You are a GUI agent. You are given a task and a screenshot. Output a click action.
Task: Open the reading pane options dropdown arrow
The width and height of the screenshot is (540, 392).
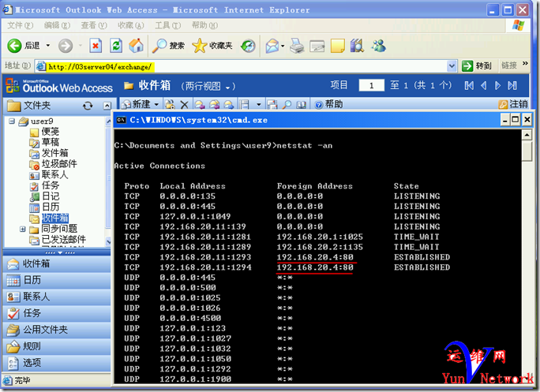[259, 104]
